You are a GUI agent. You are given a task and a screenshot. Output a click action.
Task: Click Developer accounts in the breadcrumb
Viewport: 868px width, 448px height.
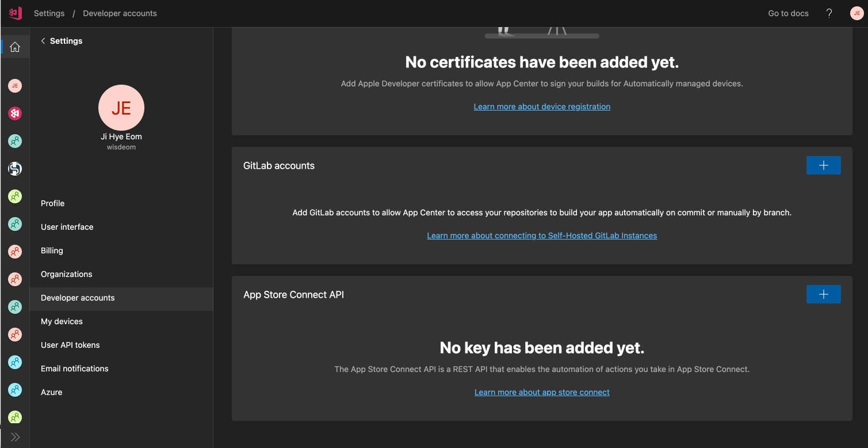coord(120,13)
